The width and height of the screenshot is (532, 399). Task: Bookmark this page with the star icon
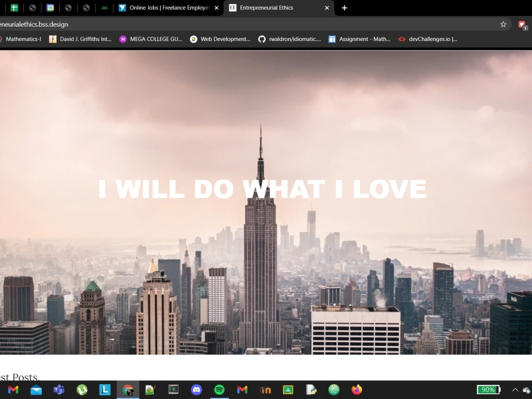click(x=503, y=24)
